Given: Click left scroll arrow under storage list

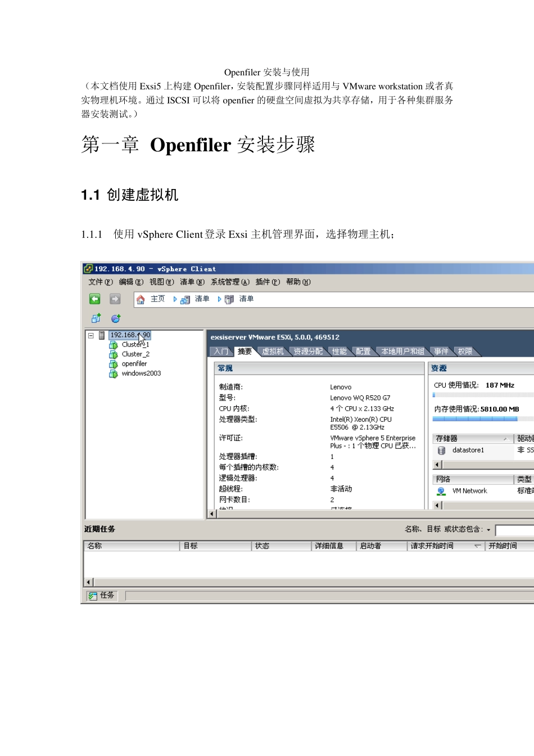Looking at the screenshot, I should click(437, 465).
